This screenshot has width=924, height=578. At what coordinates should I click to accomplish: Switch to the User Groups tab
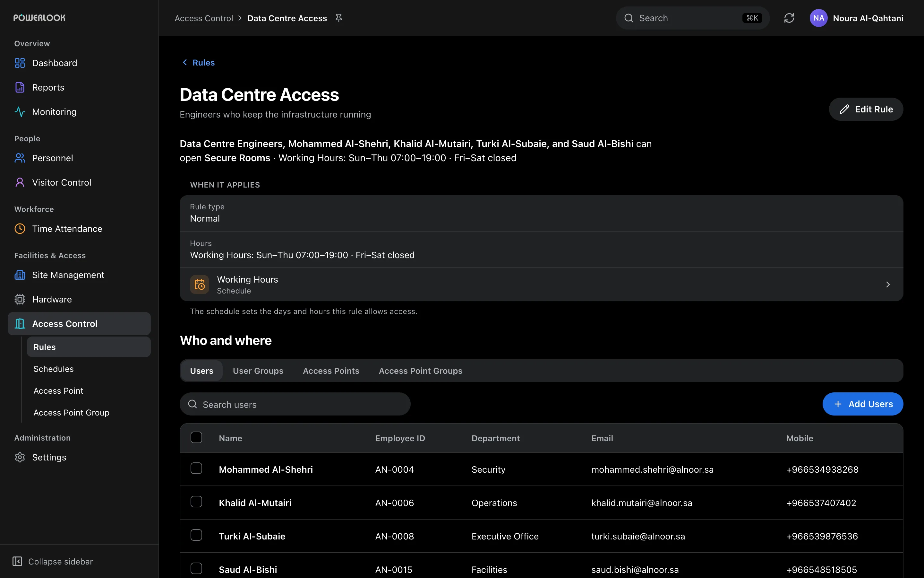(x=258, y=371)
